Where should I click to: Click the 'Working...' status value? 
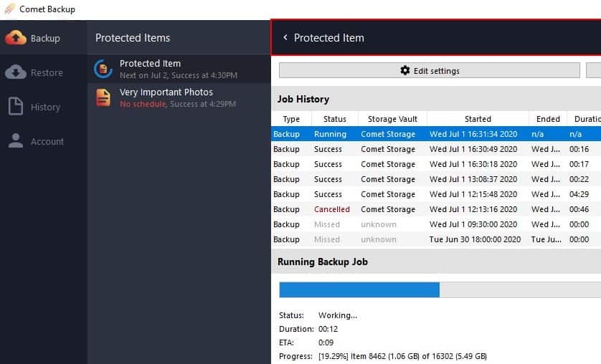click(x=338, y=315)
